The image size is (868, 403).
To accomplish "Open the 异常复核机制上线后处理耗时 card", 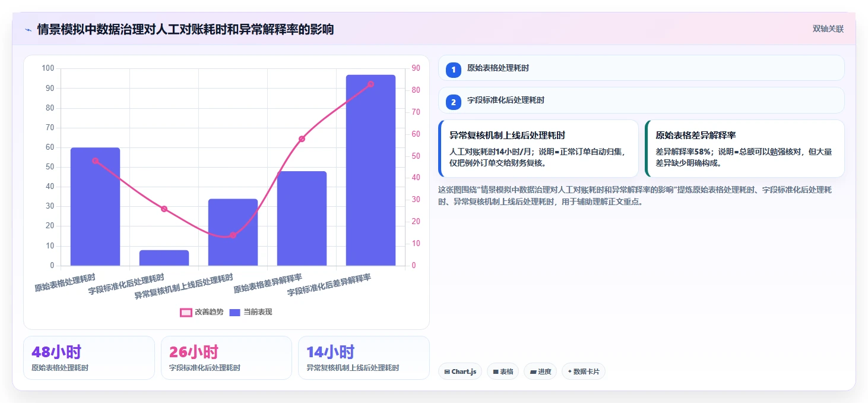I will click(x=538, y=149).
